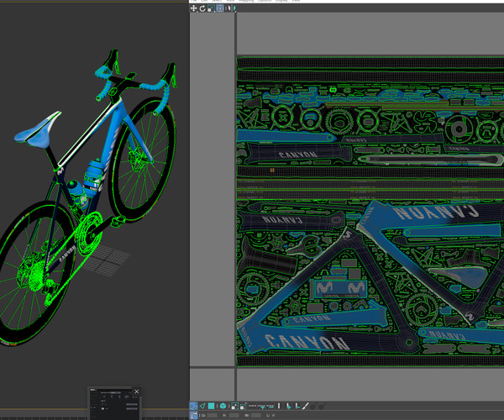Close the small dark popup dialog
This screenshot has width=504, height=420.
pos(137,391)
